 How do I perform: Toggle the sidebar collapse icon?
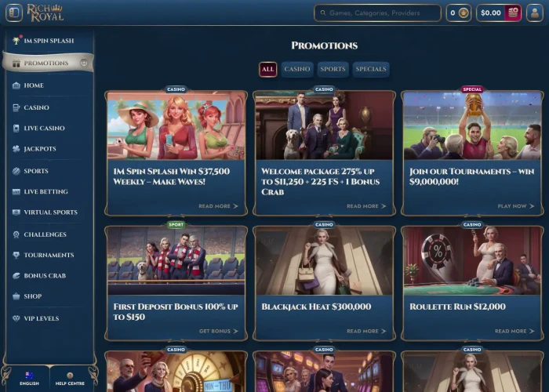[13, 13]
